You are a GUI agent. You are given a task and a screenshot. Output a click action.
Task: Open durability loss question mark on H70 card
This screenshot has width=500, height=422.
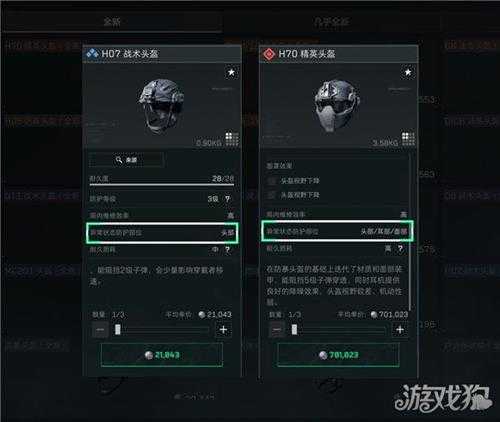click(x=400, y=248)
